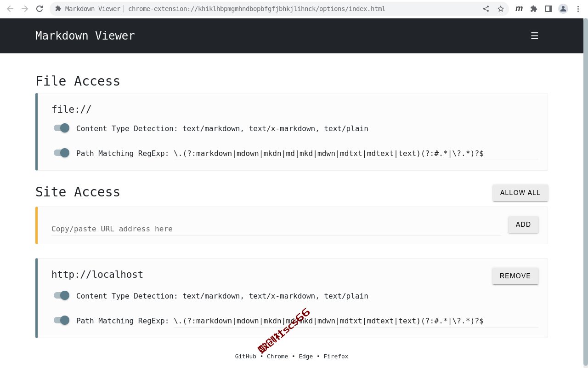This screenshot has width=588, height=368.
Task: Remove the http://localhost origin
Action: click(515, 276)
